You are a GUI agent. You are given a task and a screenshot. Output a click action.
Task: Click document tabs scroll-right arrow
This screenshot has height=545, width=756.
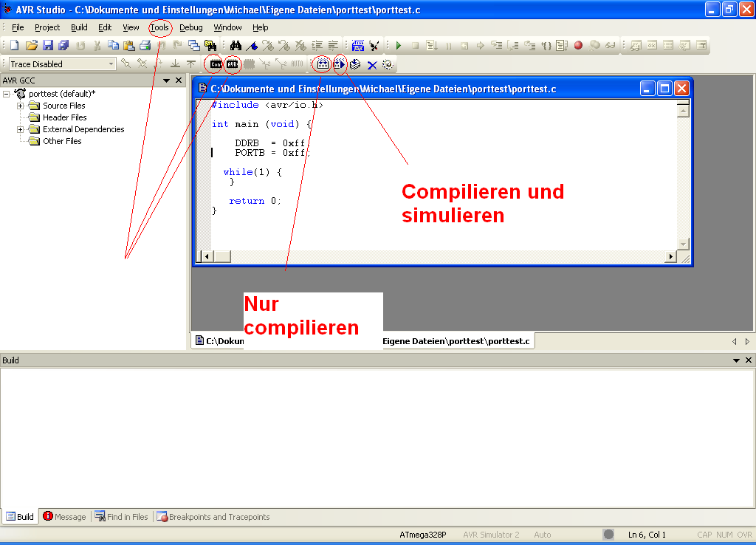747,341
